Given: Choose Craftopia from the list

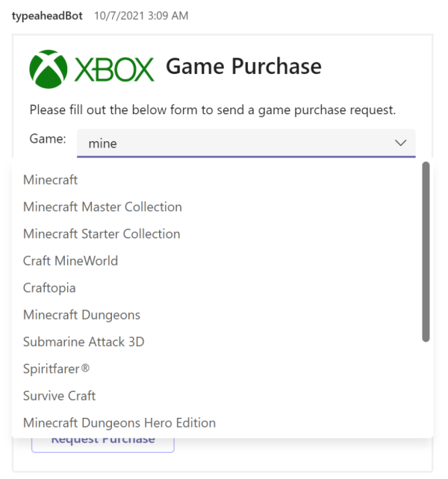Looking at the screenshot, I should pyautogui.click(x=49, y=288).
